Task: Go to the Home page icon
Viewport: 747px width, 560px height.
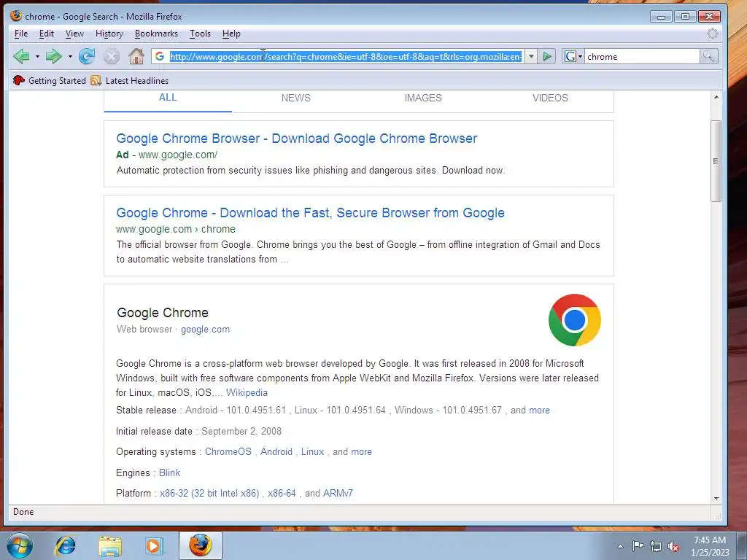Action: 136,56
